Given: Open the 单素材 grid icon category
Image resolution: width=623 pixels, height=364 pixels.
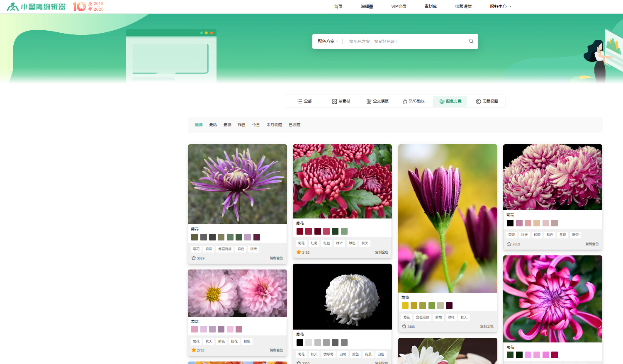Looking at the screenshot, I should click(341, 101).
